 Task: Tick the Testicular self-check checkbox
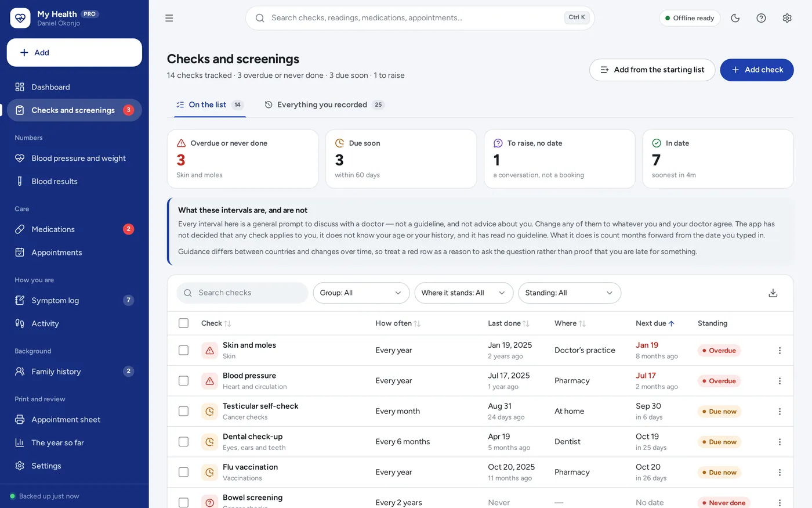coord(184,412)
